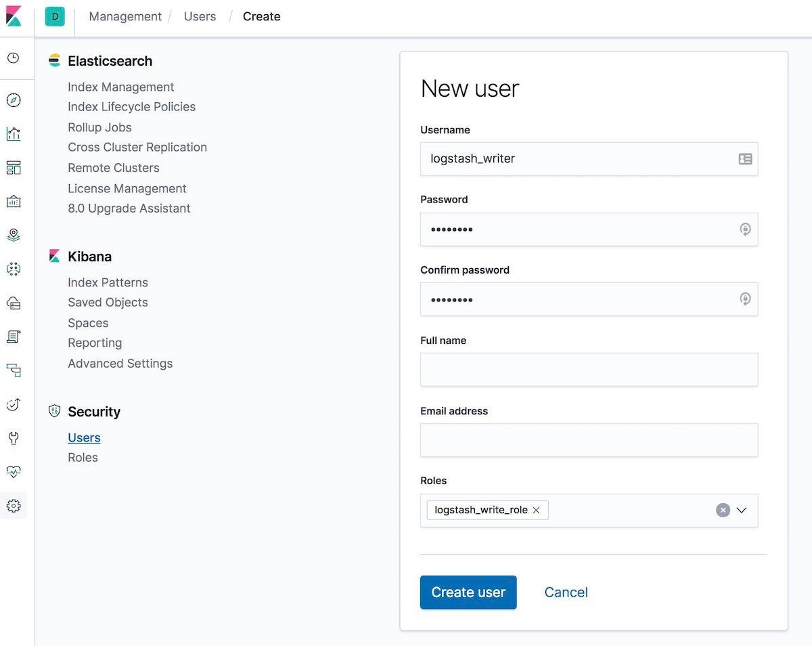This screenshot has width=812, height=646.
Task: Open Cross Cluster Replication
Action: pos(137,147)
